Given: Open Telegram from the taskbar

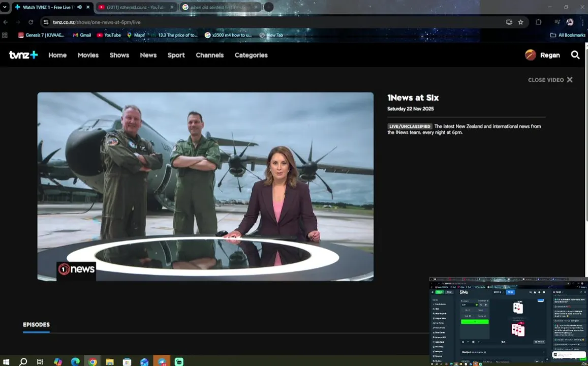Looking at the screenshot, I should pyautogui.click(x=162, y=362).
